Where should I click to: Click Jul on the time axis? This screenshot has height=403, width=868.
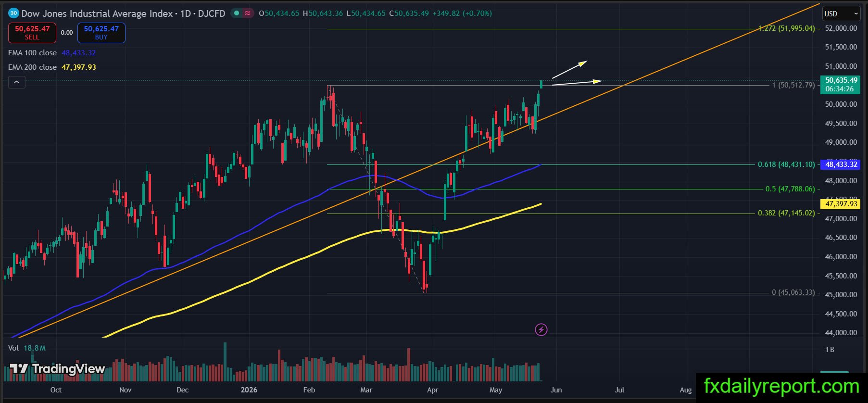tap(619, 390)
